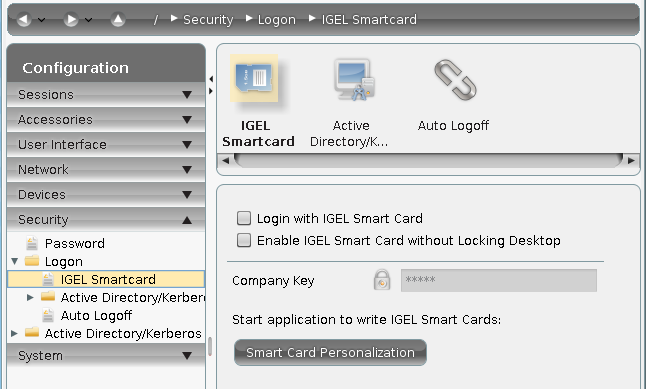Image resolution: width=647 pixels, height=389 pixels.
Task: Open Active Directory/K... computer icon
Action: click(x=354, y=80)
